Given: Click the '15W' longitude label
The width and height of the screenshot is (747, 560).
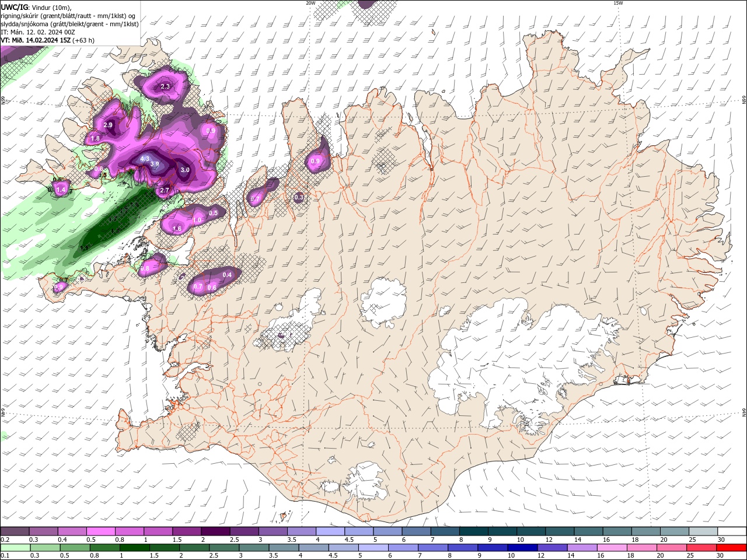Looking at the screenshot, I should (x=618, y=3).
